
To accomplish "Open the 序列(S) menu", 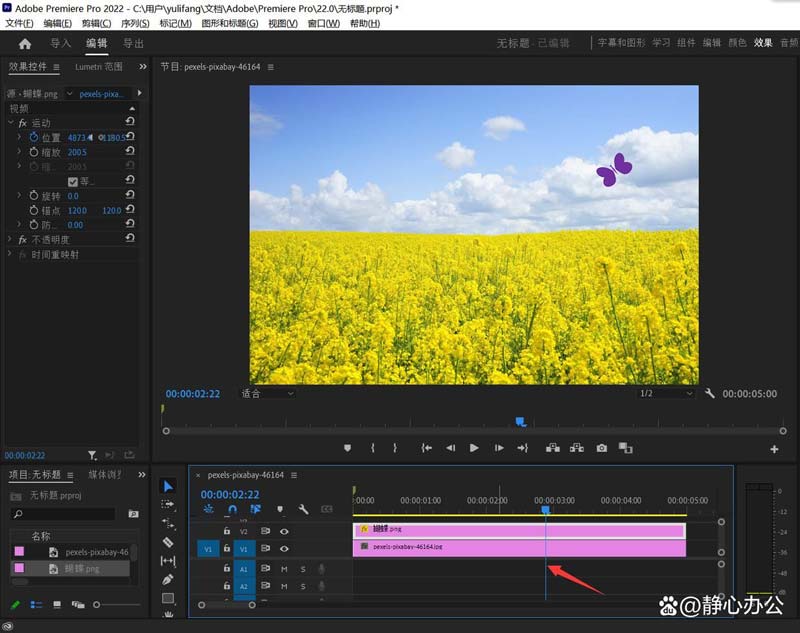I will pyautogui.click(x=135, y=23).
